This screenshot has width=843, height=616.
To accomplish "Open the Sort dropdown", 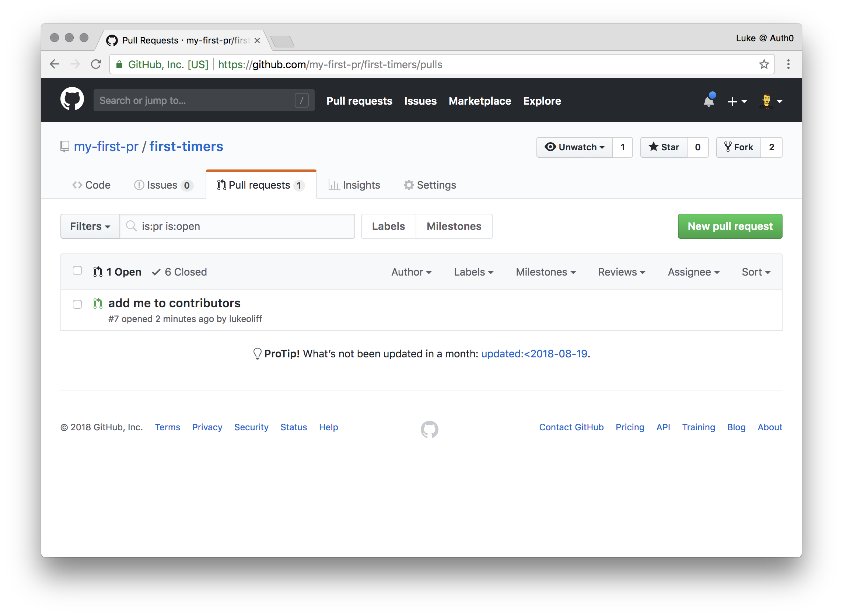I will [756, 272].
